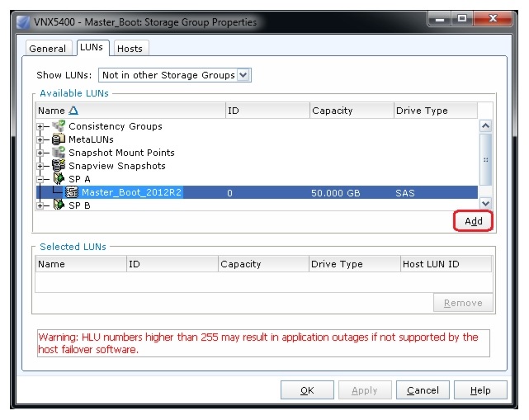Screen dimensions: 529x420
Task: Click the Apply button
Action: (365, 390)
